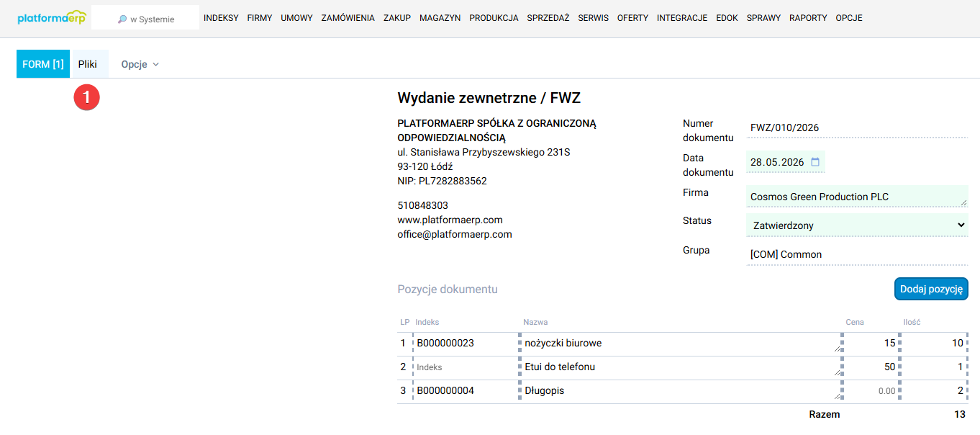The image size is (980, 435).
Task: Click name field 'Etui do telefonu'
Action: (x=681, y=367)
